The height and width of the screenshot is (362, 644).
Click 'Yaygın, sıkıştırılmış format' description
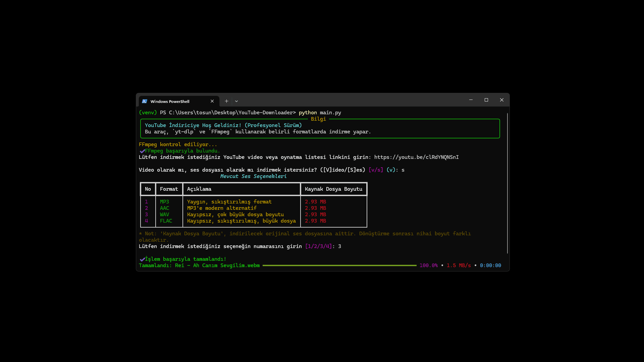pyautogui.click(x=229, y=202)
